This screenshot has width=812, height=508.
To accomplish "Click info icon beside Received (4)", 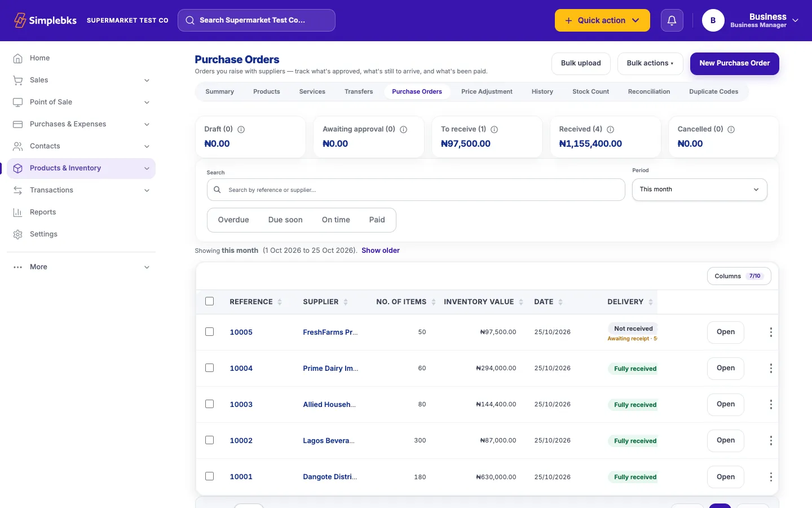I will (x=610, y=129).
